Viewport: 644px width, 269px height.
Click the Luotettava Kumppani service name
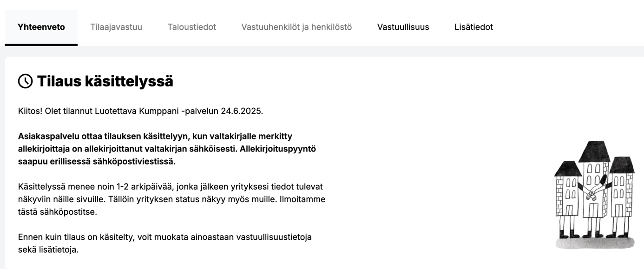click(x=137, y=111)
